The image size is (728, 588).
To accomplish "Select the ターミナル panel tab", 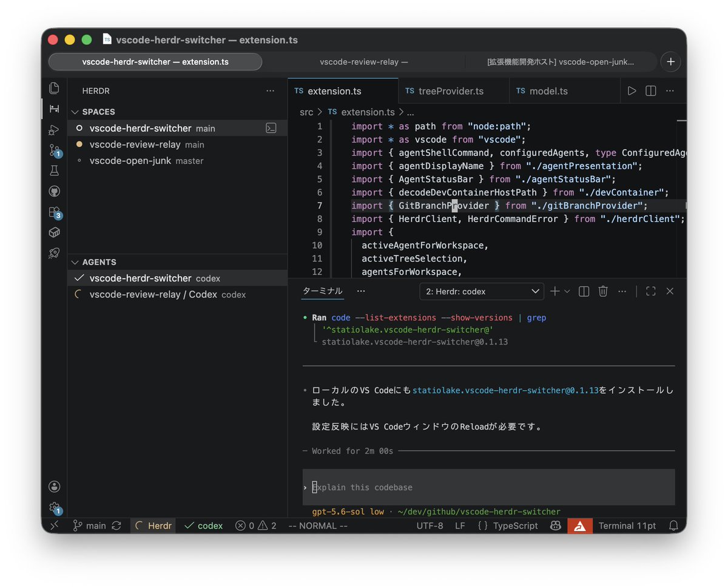I will tap(323, 291).
